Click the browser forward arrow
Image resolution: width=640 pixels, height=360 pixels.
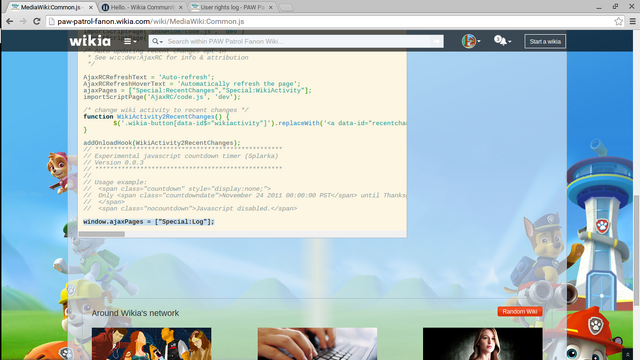(23, 21)
